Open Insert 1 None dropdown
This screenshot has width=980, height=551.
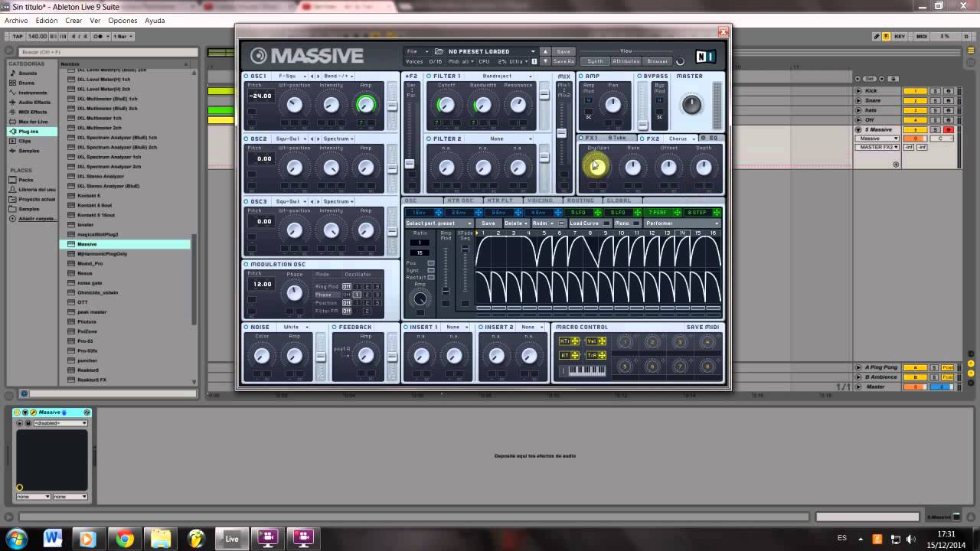coord(456,328)
